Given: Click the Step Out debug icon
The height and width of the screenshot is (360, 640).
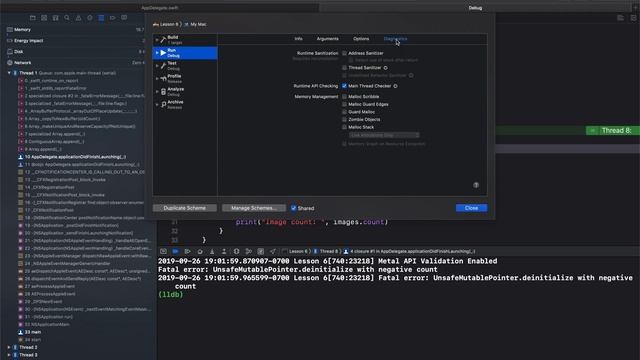Looking at the screenshot, I should click(x=224, y=251).
